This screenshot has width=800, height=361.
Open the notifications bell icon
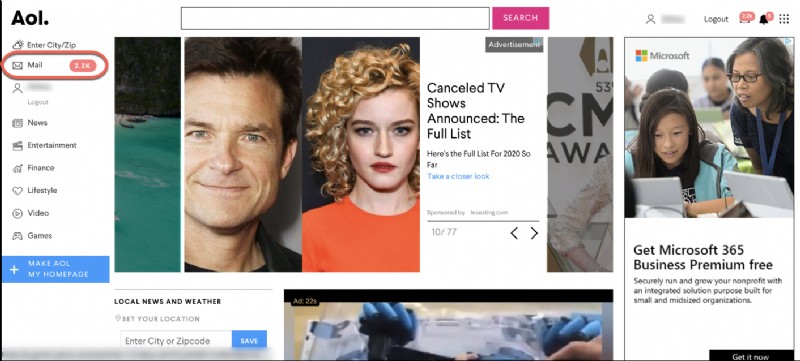(x=764, y=19)
